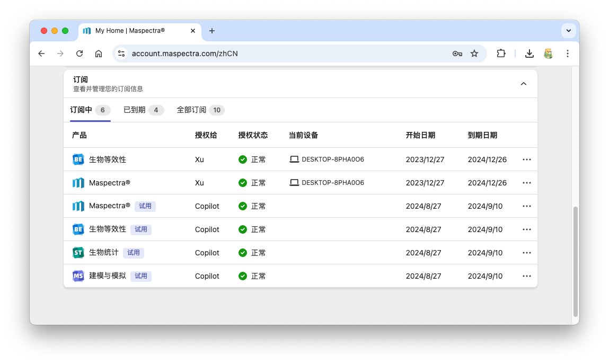
Task: Click the page vertical scrollbar
Action: [575, 262]
